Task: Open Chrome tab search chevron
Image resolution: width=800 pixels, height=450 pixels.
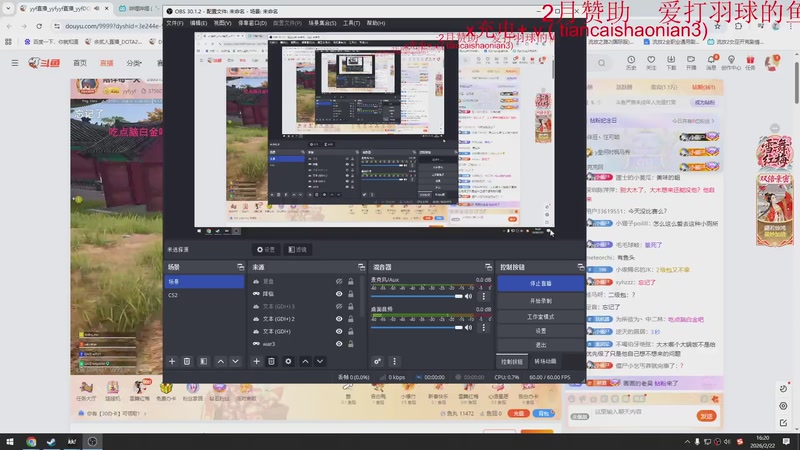Action: pos(8,8)
